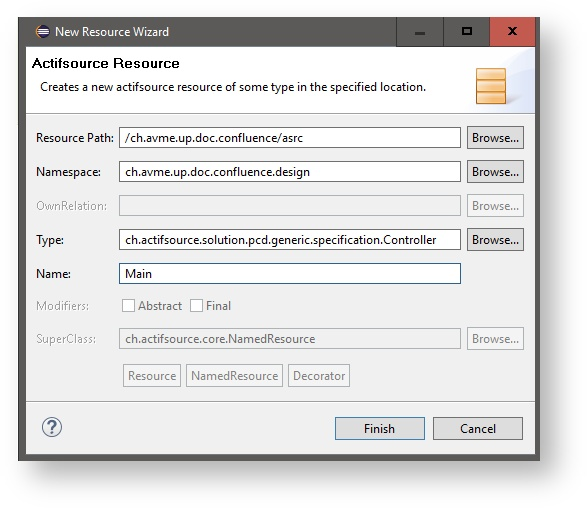Close the New Resource Wizard dialog
The width and height of the screenshot is (588, 509).
coord(512,32)
